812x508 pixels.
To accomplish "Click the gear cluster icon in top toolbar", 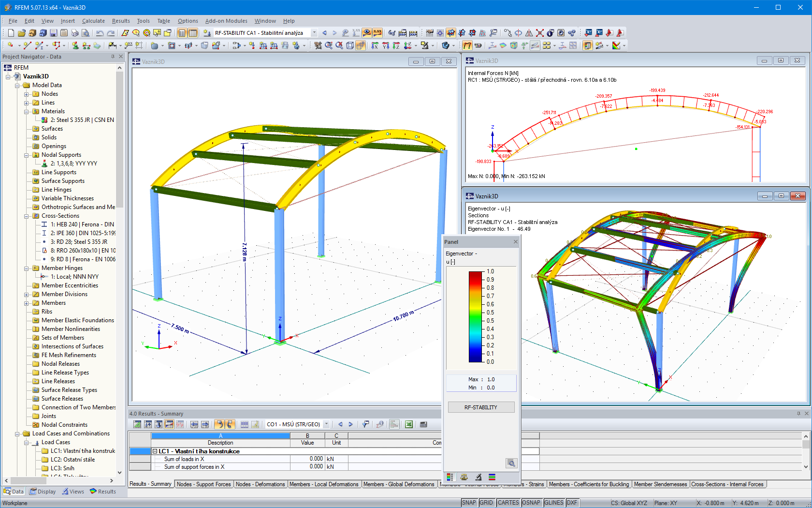I will [x=572, y=33].
